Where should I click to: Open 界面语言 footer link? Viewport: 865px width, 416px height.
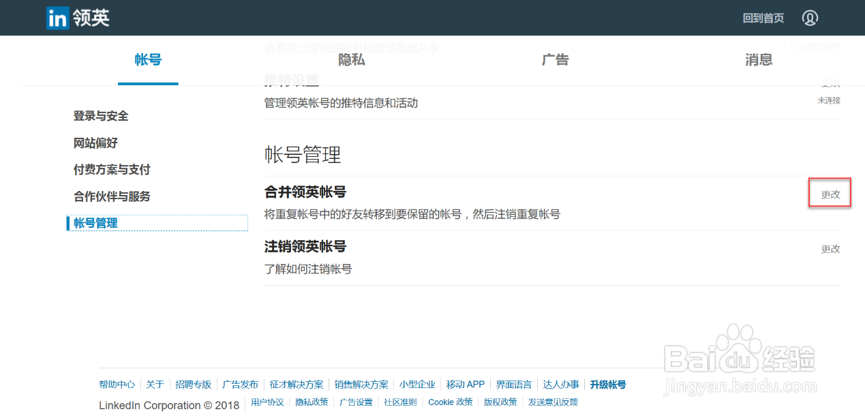point(514,385)
